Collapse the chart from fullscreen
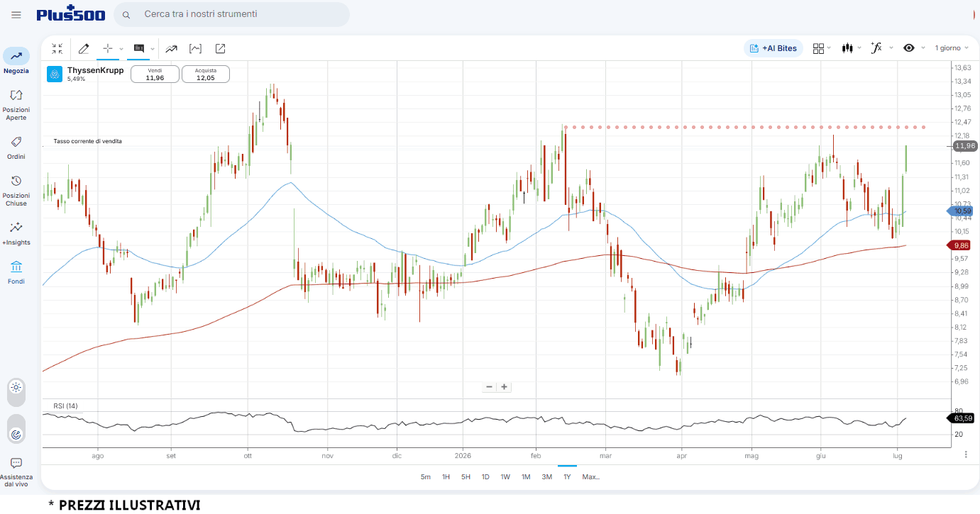Viewport: 980px width, 514px height. (x=57, y=48)
